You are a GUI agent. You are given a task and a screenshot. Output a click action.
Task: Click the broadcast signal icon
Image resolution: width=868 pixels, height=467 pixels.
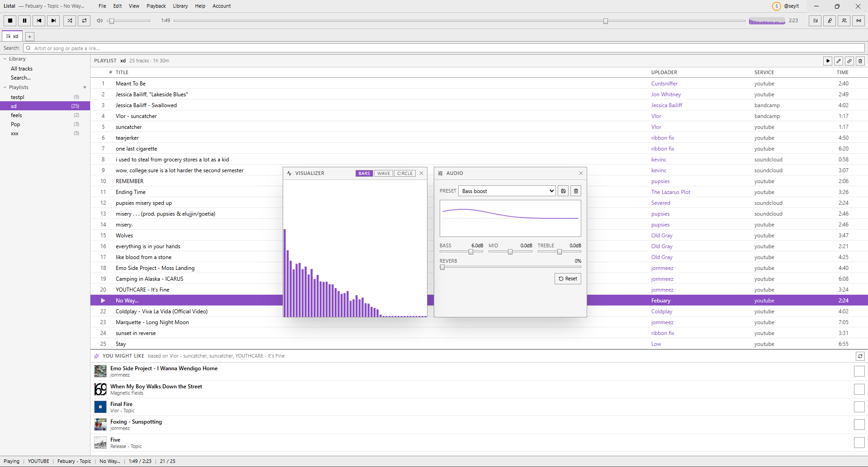click(859, 20)
